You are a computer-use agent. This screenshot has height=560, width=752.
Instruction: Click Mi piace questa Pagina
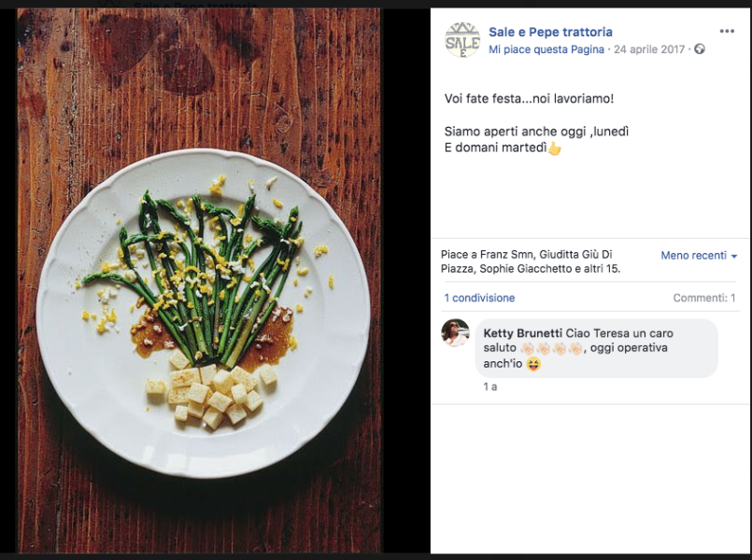pyautogui.click(x=546, y=49)
